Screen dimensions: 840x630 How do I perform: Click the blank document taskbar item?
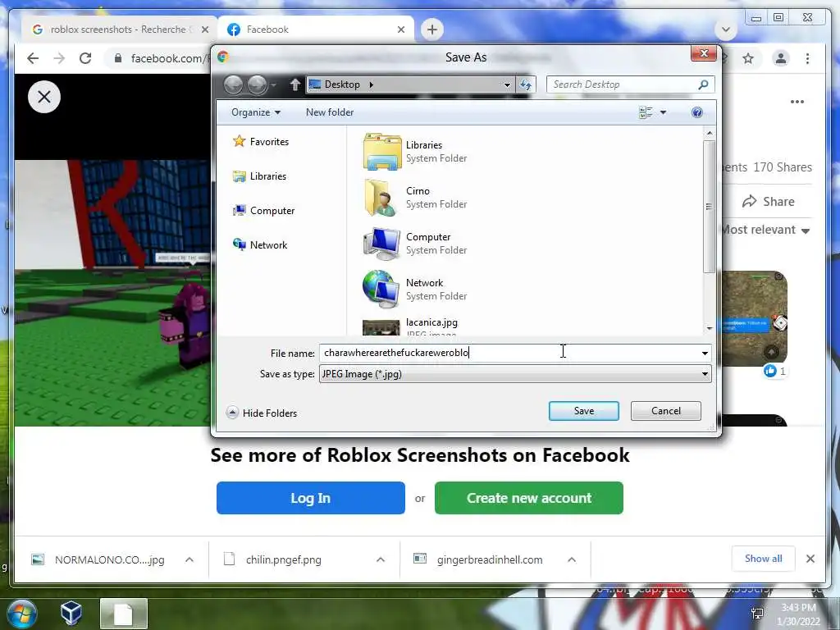[x=124, y=614]
